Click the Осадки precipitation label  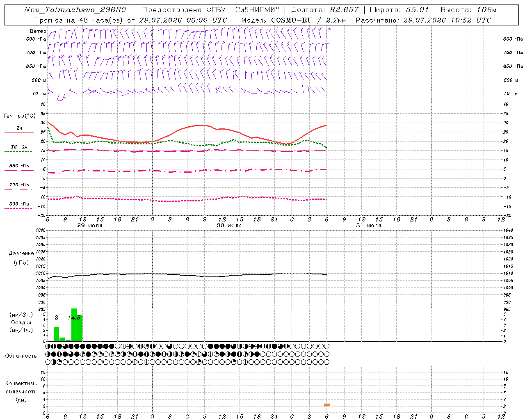(21, 322)
